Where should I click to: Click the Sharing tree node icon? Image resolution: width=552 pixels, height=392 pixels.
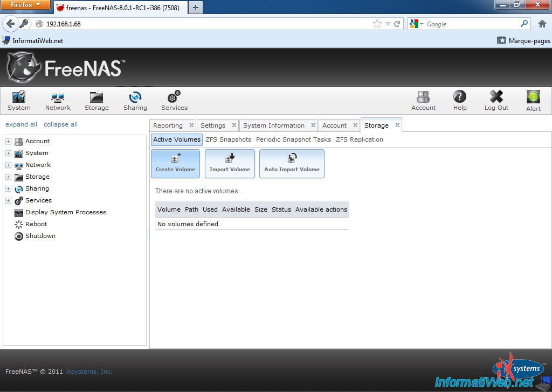click(x=19, y=189)
